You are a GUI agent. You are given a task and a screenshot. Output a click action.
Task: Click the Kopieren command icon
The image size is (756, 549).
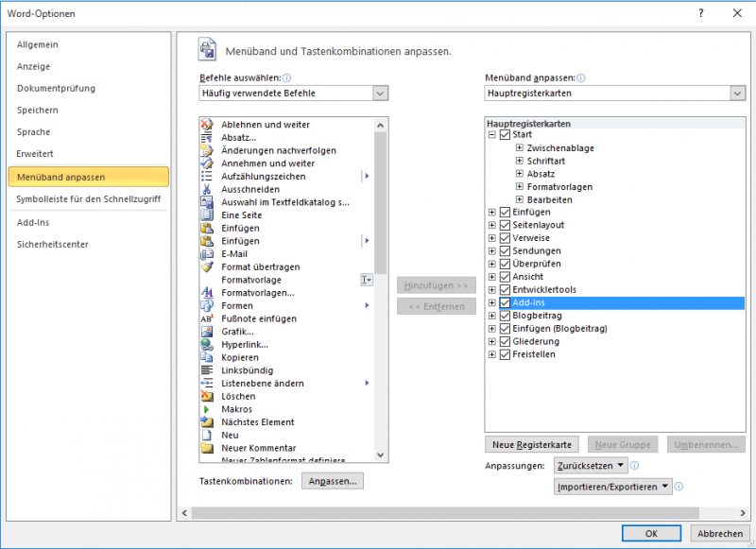[x=207, y=358]
